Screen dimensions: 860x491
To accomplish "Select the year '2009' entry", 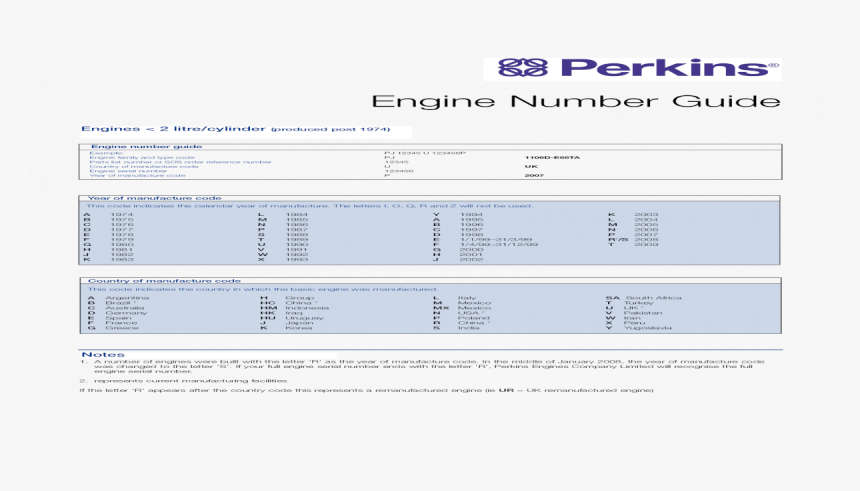I will tap(646, 244).
